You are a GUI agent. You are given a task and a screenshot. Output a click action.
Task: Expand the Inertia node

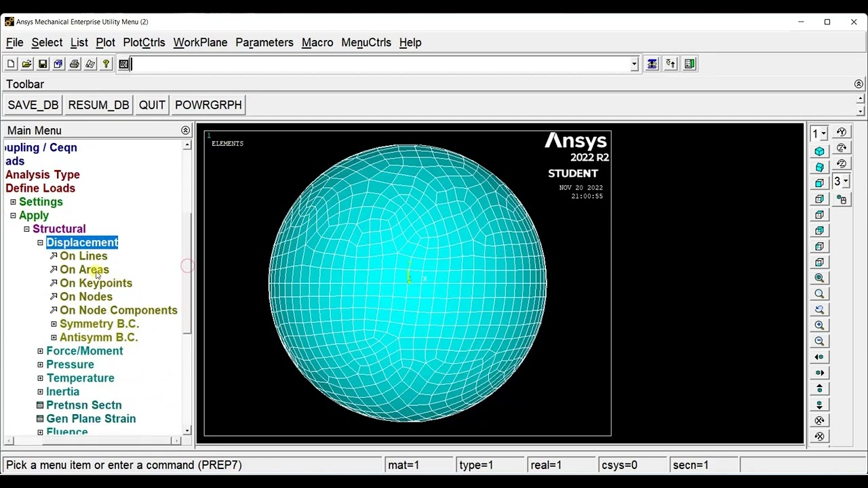click(40, 392)
